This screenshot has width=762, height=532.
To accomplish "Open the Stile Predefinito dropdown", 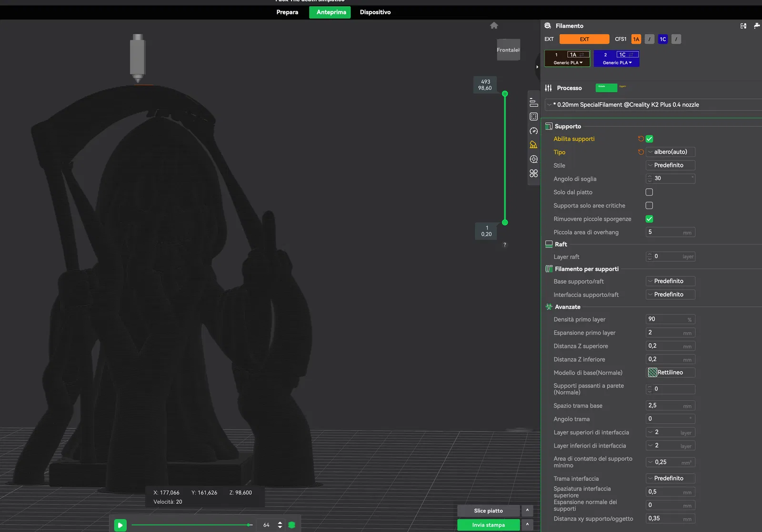I will pyautogui.click(x=670, y=165).
